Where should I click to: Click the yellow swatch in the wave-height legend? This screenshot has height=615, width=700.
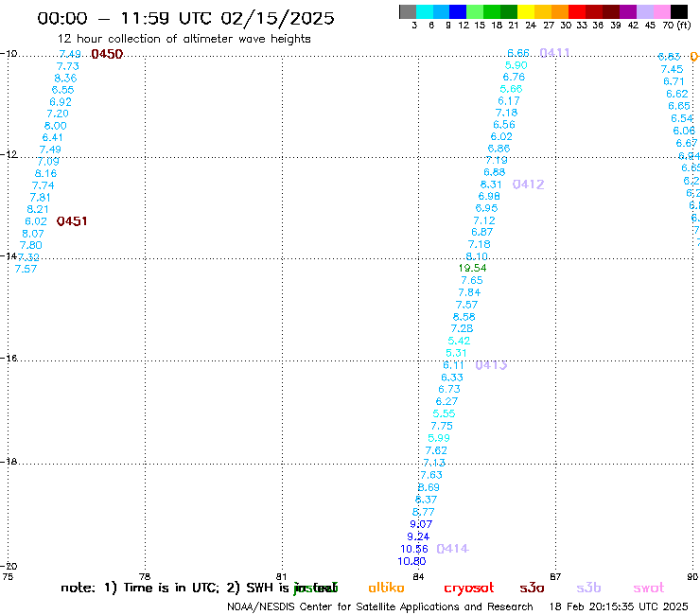pyautogui.click(x=526, y=11)
